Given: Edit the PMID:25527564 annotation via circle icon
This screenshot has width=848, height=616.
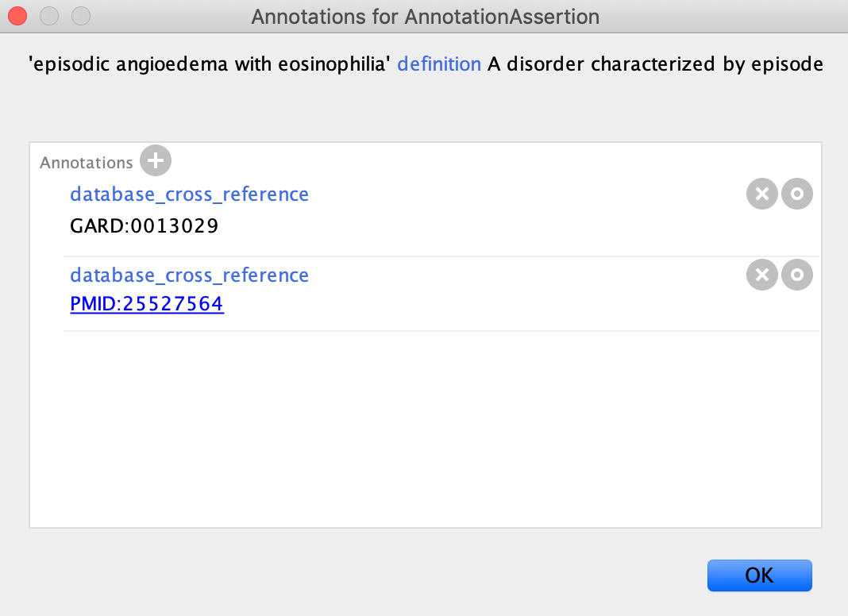Looking at the screenshot, I should point(796,275).
